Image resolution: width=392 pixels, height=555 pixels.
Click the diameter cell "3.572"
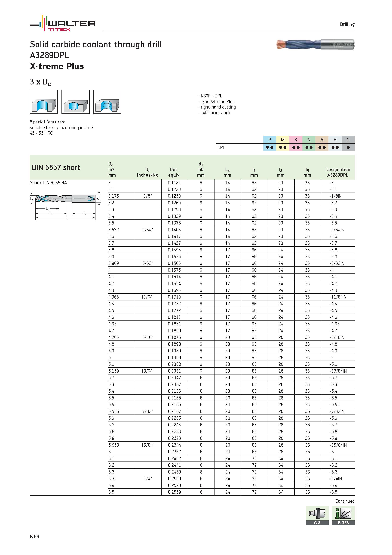point(113,230)
